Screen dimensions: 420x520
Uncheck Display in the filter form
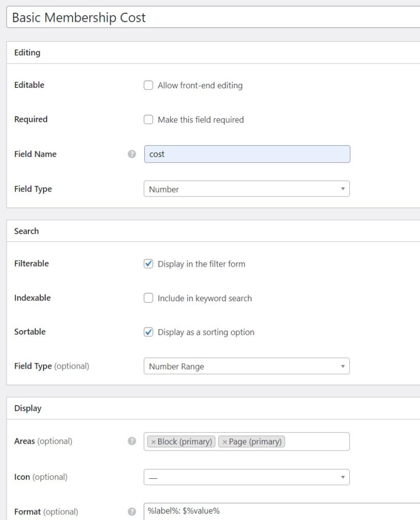tap(148, 264)
